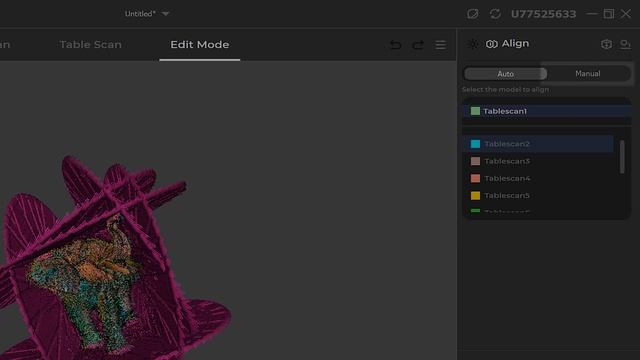Image resolution: width=640 pixels, height=360 pixels.
Task: Click the account user icon in panel header
Action: [625, 44]
